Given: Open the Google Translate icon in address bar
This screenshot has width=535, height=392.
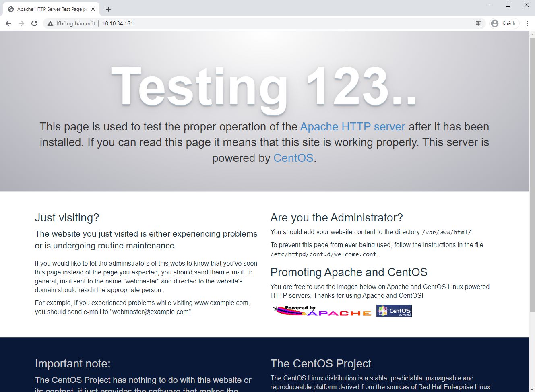Looking at the screenshot, I should point(478,23).
